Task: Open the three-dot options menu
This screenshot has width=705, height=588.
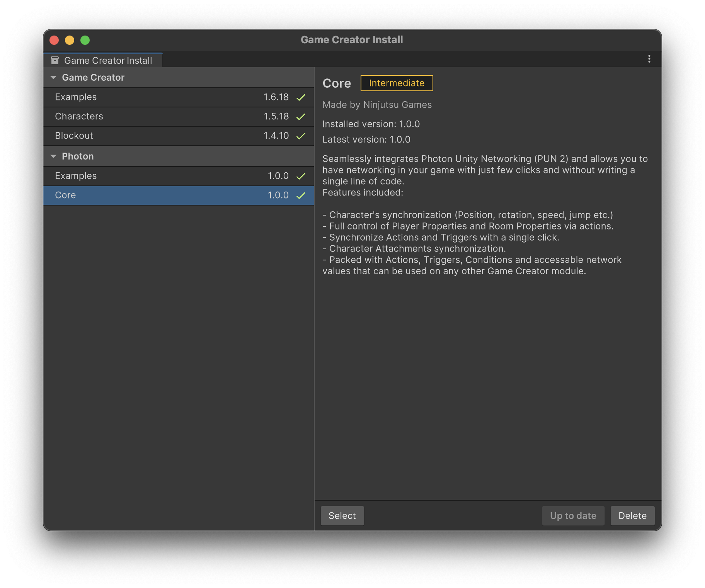Action: pyautogui.click(x=649, y=59)
